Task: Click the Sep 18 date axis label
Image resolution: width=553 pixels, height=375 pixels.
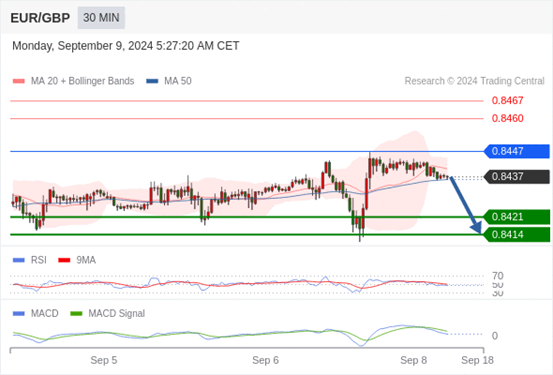Action: coord(478,361)
